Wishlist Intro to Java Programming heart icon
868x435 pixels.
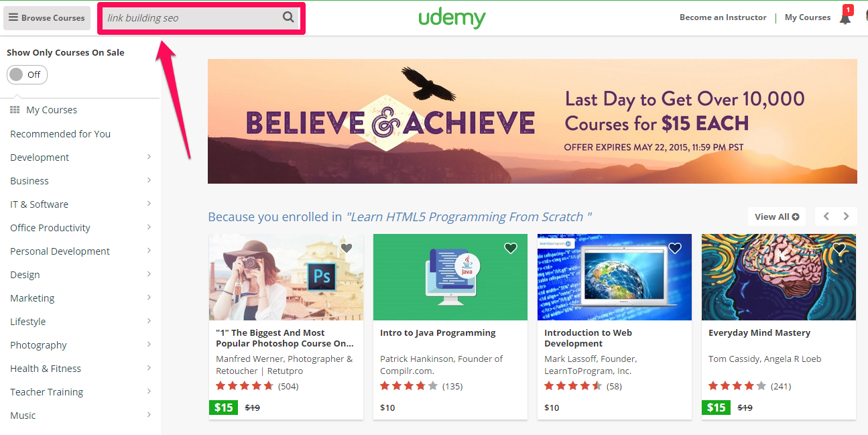[511, 248]
